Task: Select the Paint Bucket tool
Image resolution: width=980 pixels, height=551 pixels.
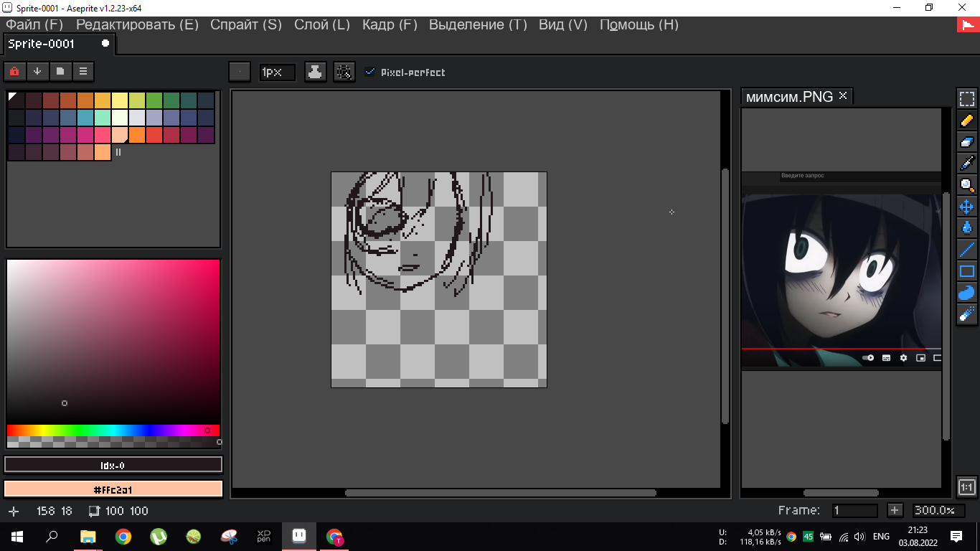Action: pyautogui.click(x=966, y=228)
